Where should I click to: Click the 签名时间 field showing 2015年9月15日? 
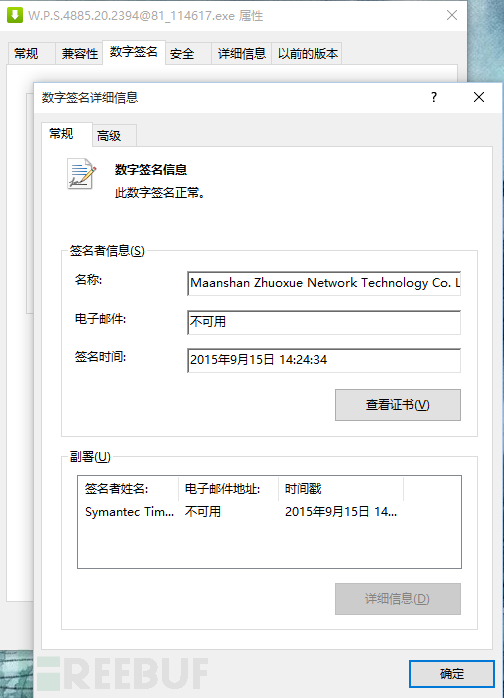[x=324, y=360]
